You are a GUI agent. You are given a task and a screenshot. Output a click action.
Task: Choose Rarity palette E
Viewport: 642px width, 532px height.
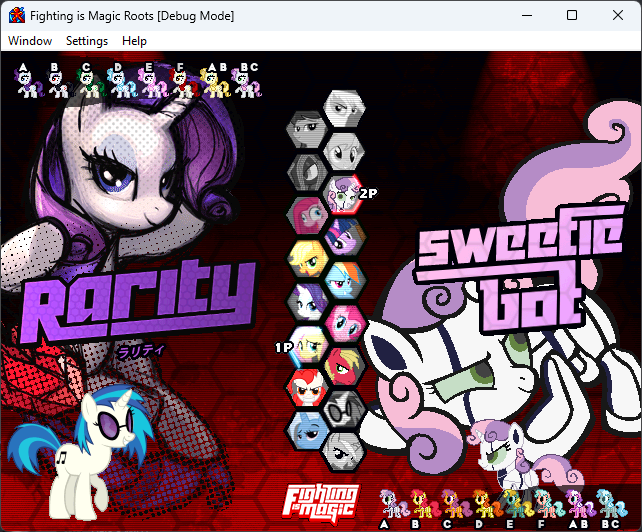click(x=153, y=81)
